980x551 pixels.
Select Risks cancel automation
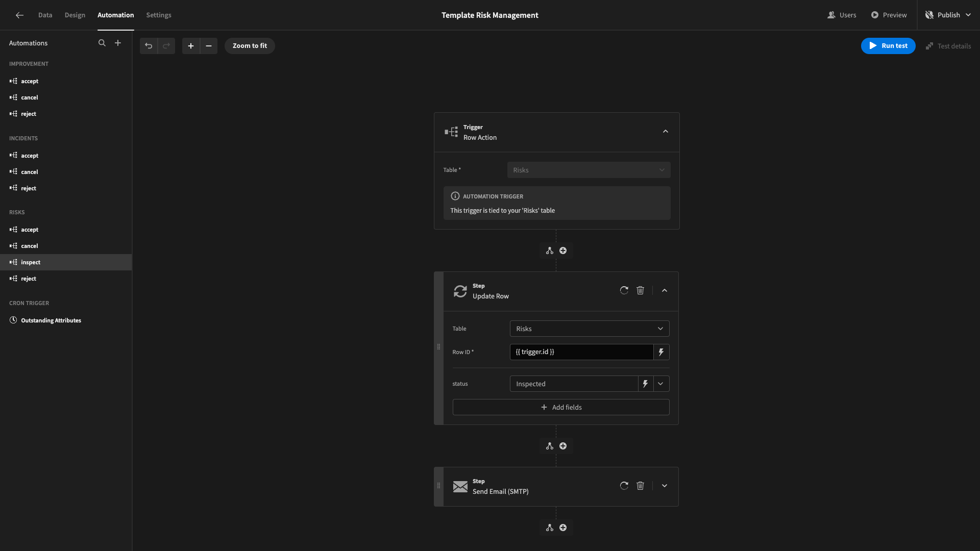click(66, 246)
